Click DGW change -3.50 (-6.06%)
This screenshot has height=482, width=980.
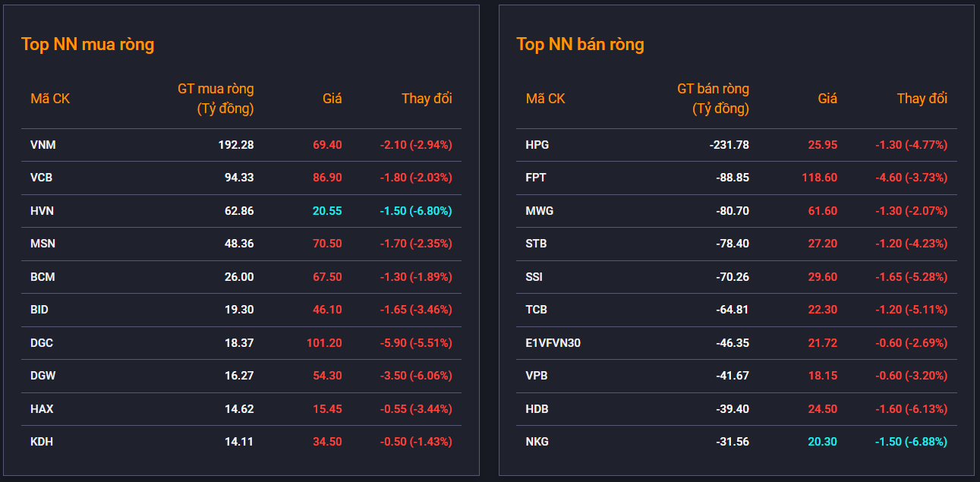coord(416,376)
